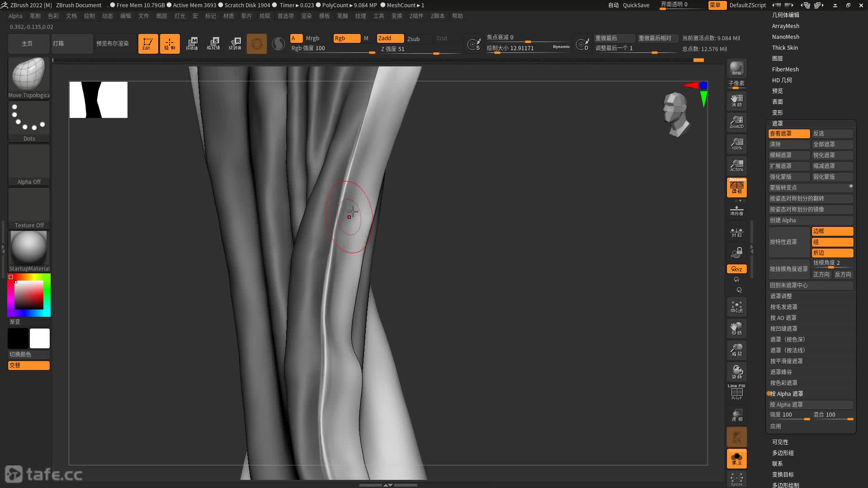The image size is (868, 488).
Task: Switch to Zsub mode
Action: click(413, 39)
